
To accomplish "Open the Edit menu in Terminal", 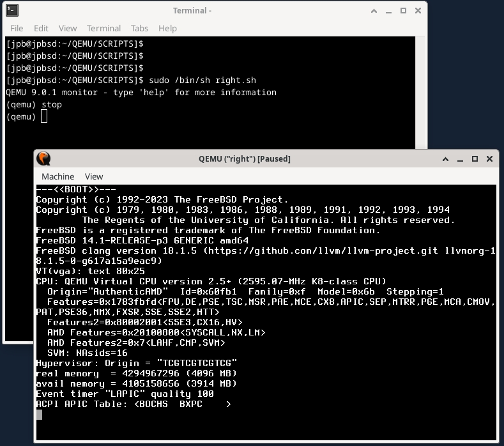I will 41,28.
